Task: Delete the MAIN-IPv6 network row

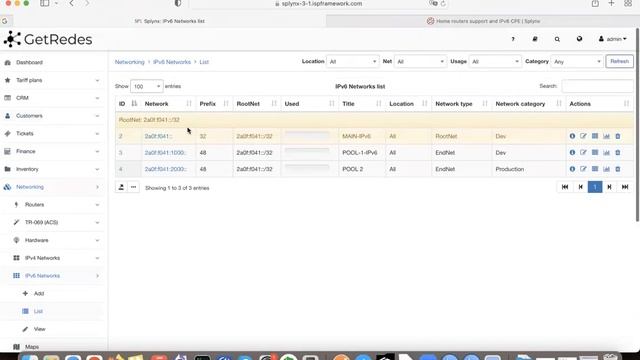Action: click(x=618, y=136)
